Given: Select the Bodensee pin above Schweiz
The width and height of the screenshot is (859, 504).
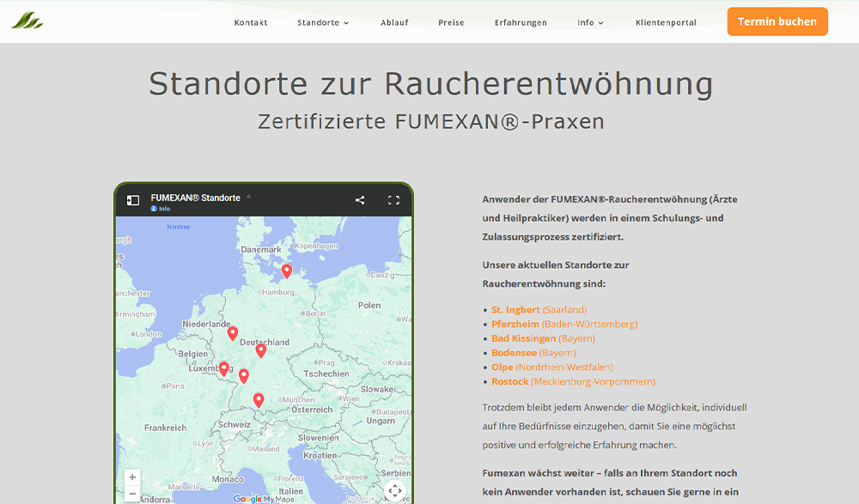Looking at the screenshot, I should (x=259, y=400).
